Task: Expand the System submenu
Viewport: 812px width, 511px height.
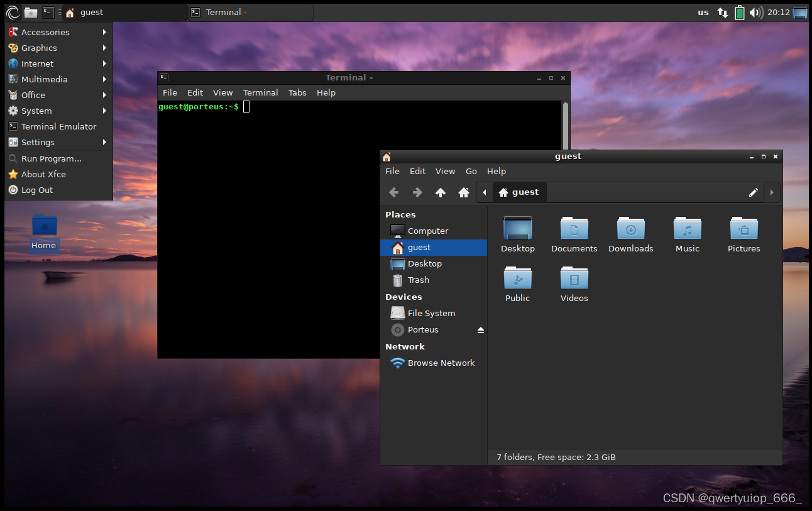Action: point(36,111)
